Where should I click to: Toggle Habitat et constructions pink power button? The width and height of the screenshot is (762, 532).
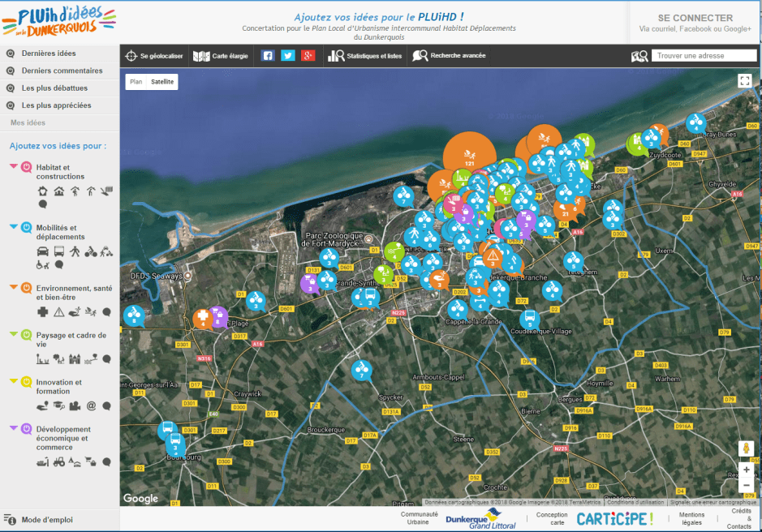point(26,168)
